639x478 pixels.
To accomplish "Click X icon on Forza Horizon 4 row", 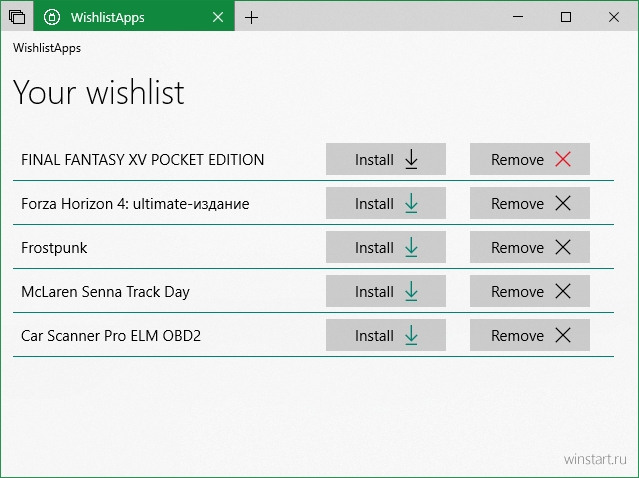I will [563, 203].
